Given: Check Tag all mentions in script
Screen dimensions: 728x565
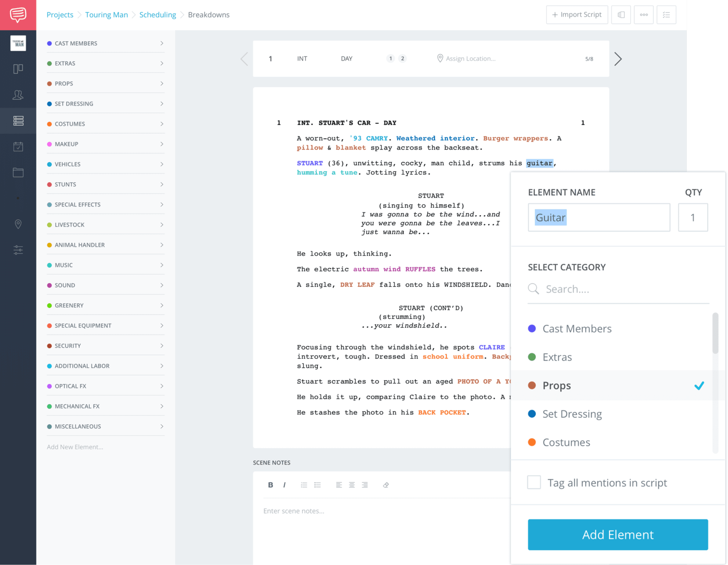Looking at the screenshot, I should 534,482.
